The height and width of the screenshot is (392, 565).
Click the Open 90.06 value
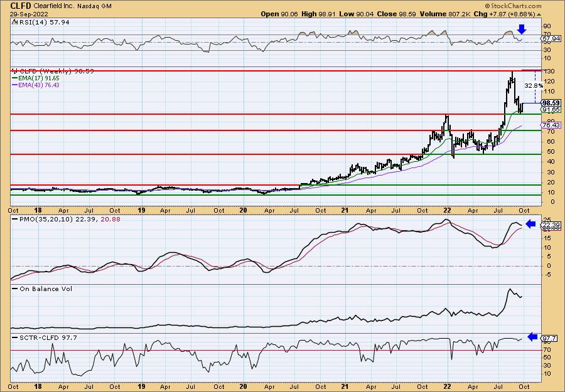coord(279,14)
